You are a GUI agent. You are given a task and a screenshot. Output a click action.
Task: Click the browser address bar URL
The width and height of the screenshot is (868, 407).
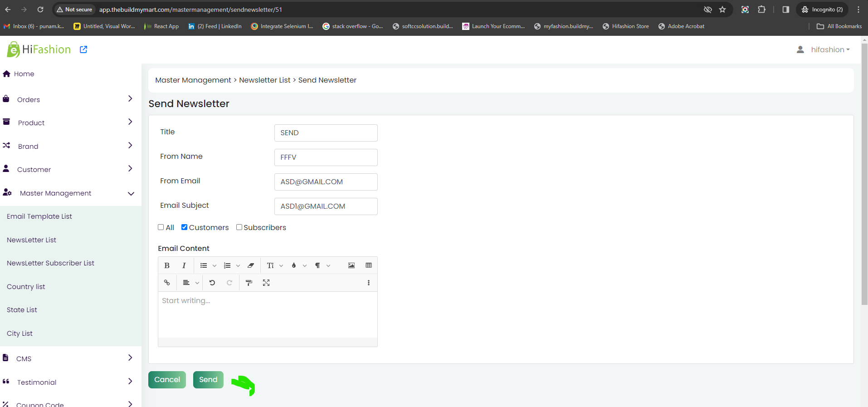tap(190, 10)
